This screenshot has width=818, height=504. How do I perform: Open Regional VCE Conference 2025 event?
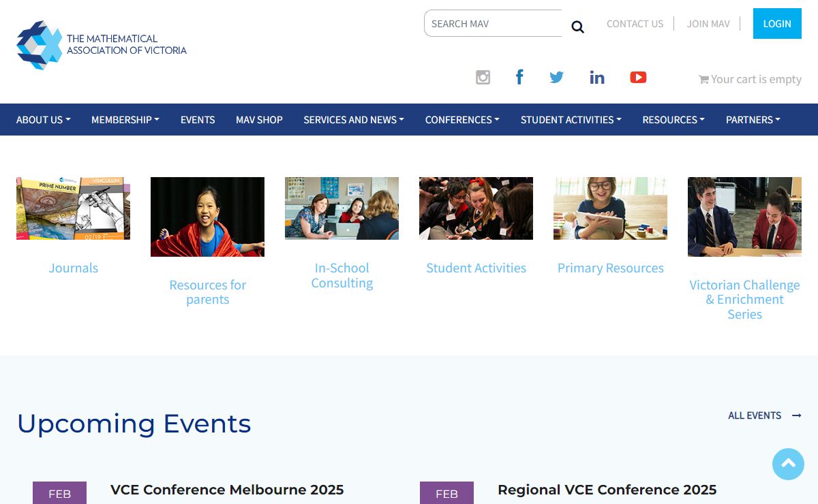607,490
